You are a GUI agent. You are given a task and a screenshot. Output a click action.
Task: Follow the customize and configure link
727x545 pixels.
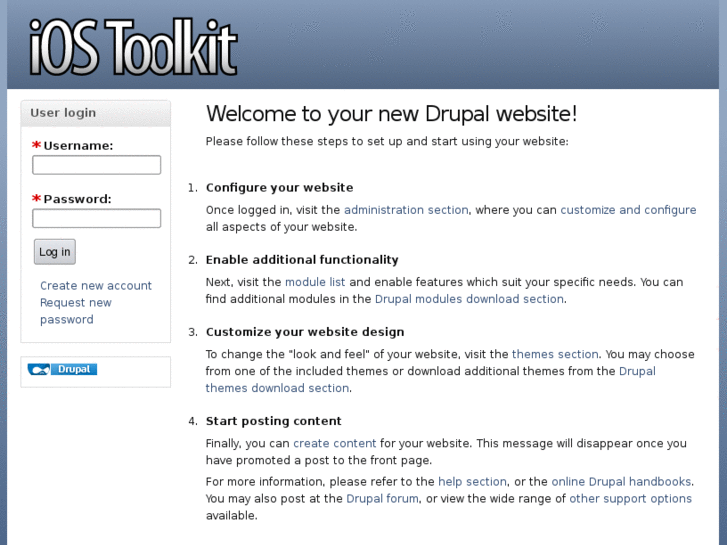628,210
